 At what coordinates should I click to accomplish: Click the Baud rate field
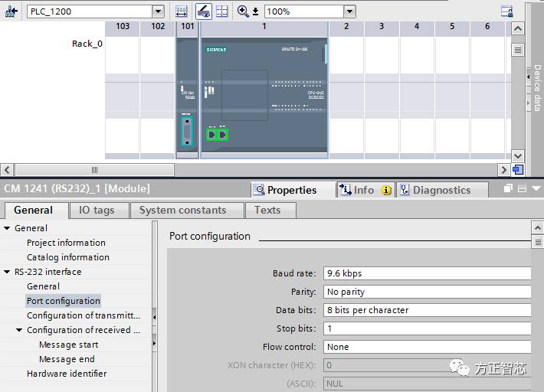click(427, 273)
